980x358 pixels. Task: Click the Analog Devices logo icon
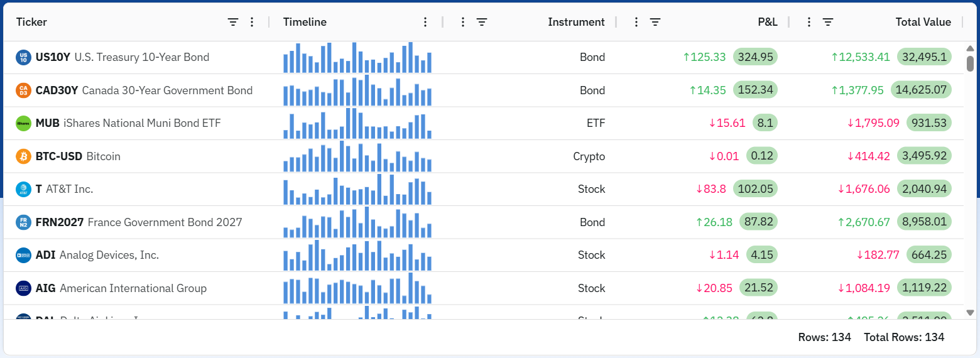[23, 255]
